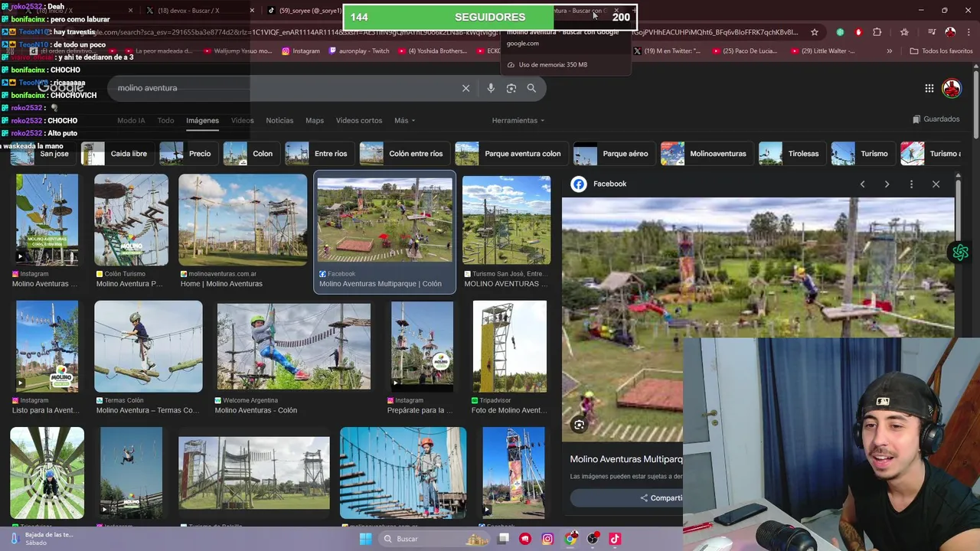The image size is (980, 551).
Task: Switch to Chrome in the taskbar
Action: (570, 539)
